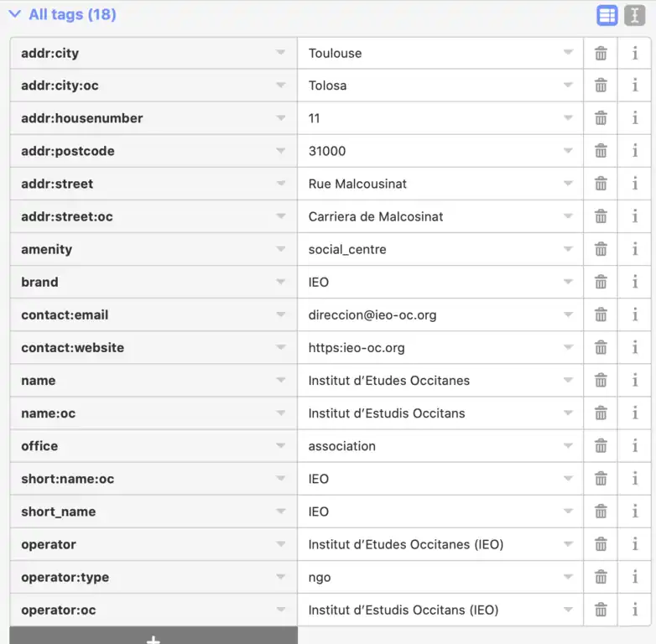656x644 pixels.
Task: Show info for amenity tag
Action: point(635,250)
